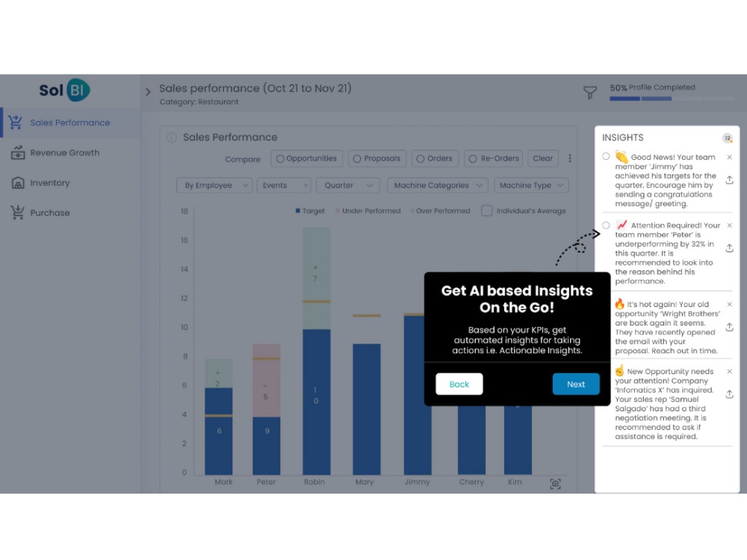Click info icon beside Sales Performance title
Viewport: 747px width, 560px height.
point(172,137)
